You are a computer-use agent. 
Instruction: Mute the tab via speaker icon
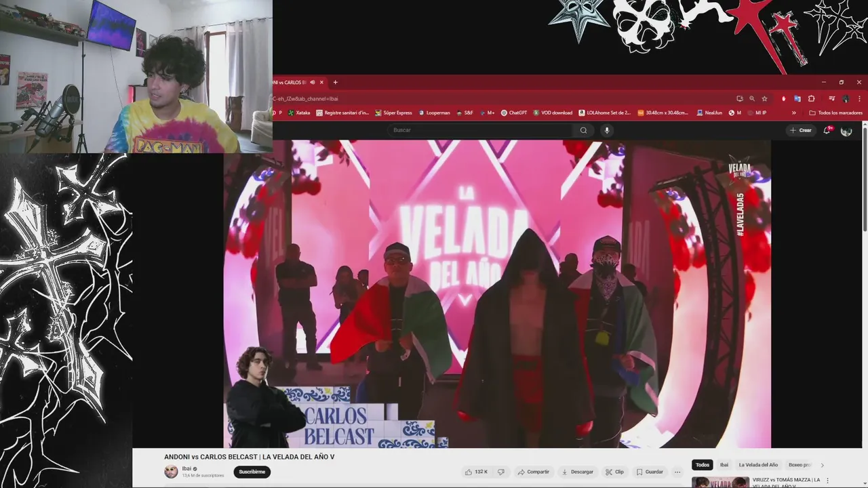tap(312, 83)
